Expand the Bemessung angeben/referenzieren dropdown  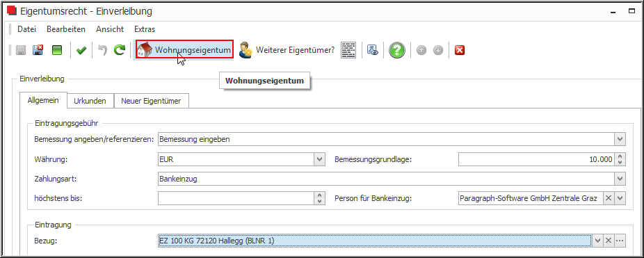coord(620,139)
